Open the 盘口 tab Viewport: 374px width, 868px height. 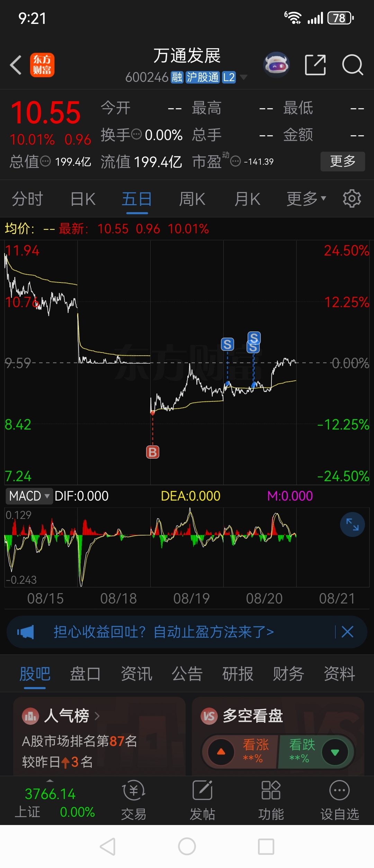86,674
